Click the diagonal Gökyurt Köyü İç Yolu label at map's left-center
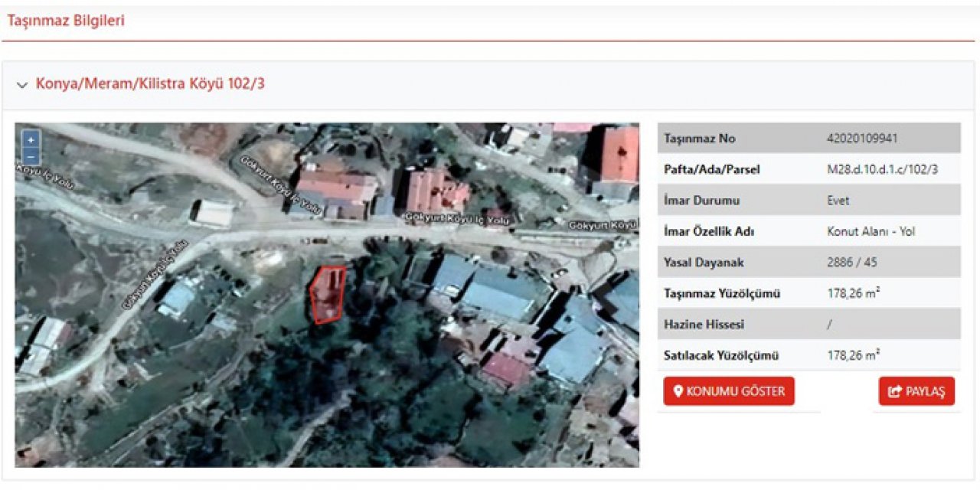The height and width of the screenshot is (490, 980). [x=155, y=275]
